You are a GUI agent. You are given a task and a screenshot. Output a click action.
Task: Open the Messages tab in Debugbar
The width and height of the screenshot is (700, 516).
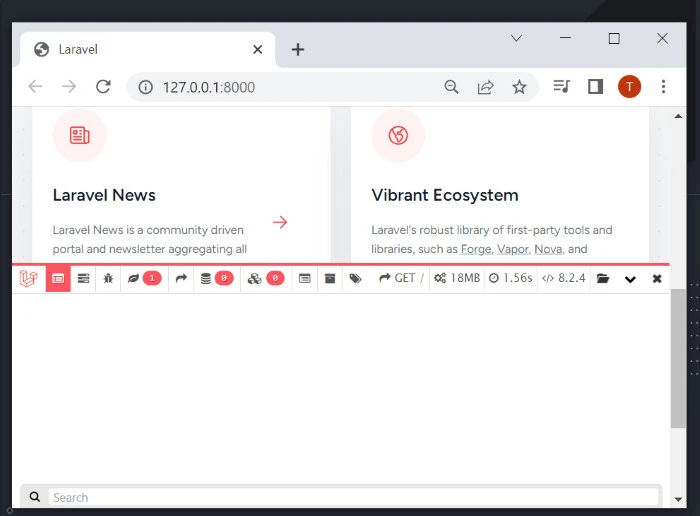coord(58,278)
